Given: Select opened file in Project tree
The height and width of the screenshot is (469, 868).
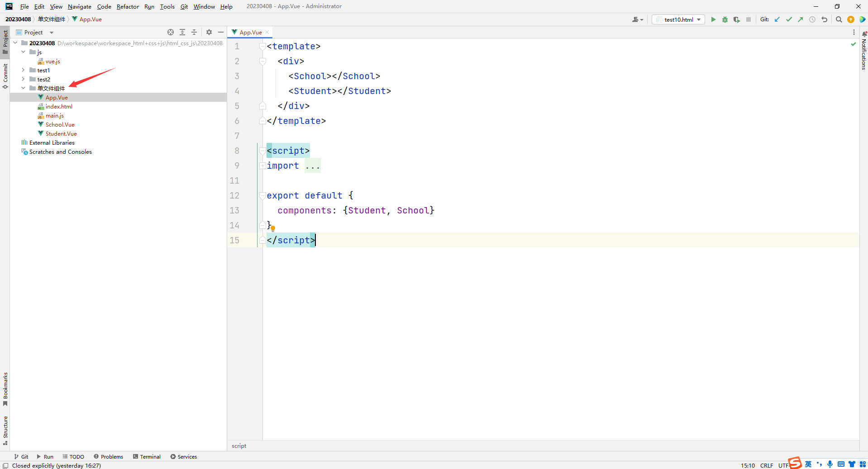Looking at the screenshot, I should coord(171,32).
